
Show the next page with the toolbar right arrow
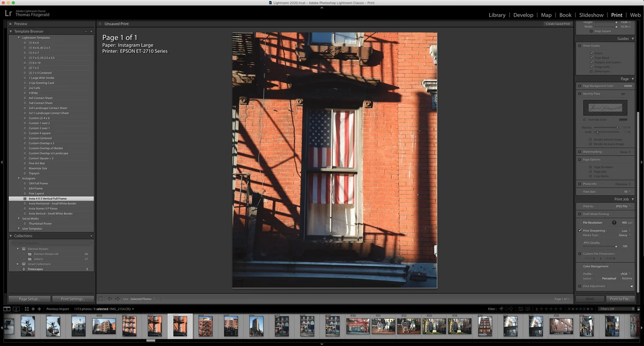click(x=117, y=299)
